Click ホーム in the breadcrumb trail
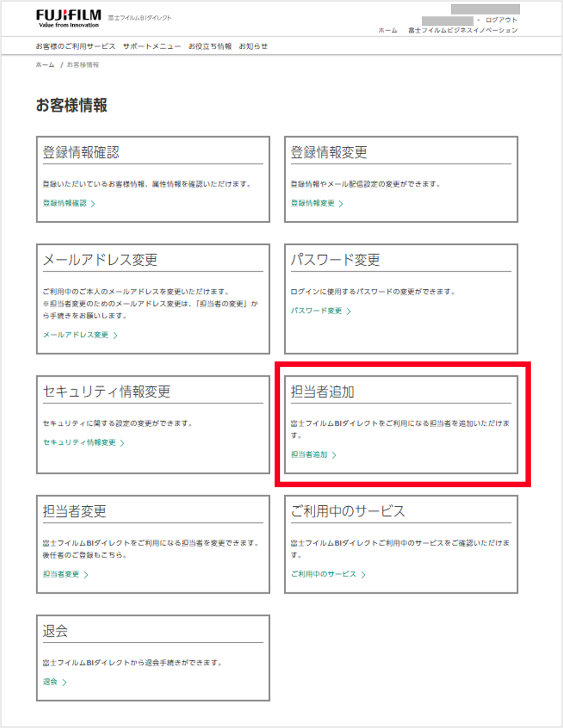Image resolution: width=563 pixels, height=728 pixels. 45,65
